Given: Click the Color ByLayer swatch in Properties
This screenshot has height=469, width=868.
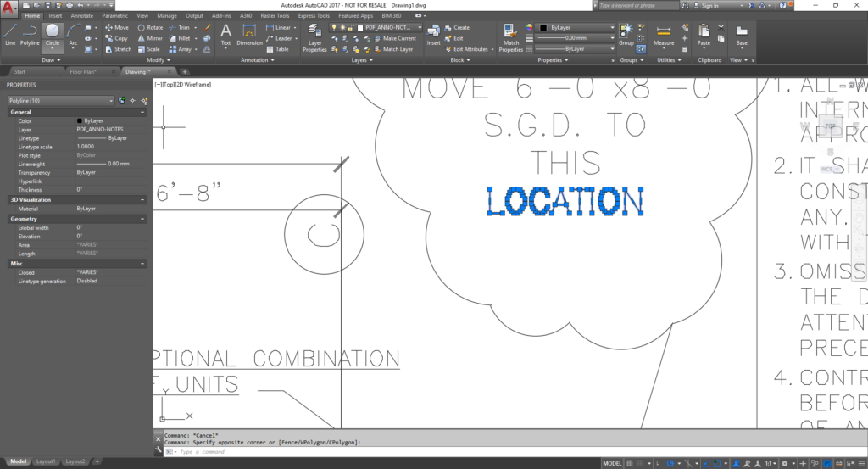Looking at the screenshot, I should 79,120.
